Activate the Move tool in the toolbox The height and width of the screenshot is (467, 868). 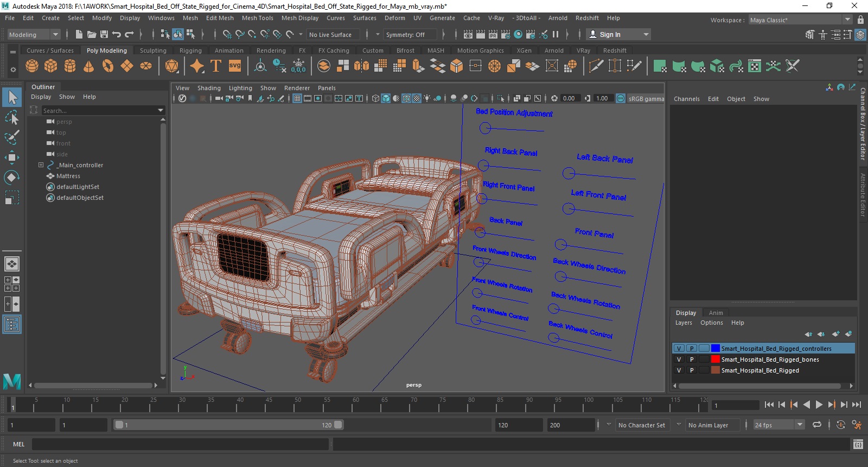tap(12, 157)
